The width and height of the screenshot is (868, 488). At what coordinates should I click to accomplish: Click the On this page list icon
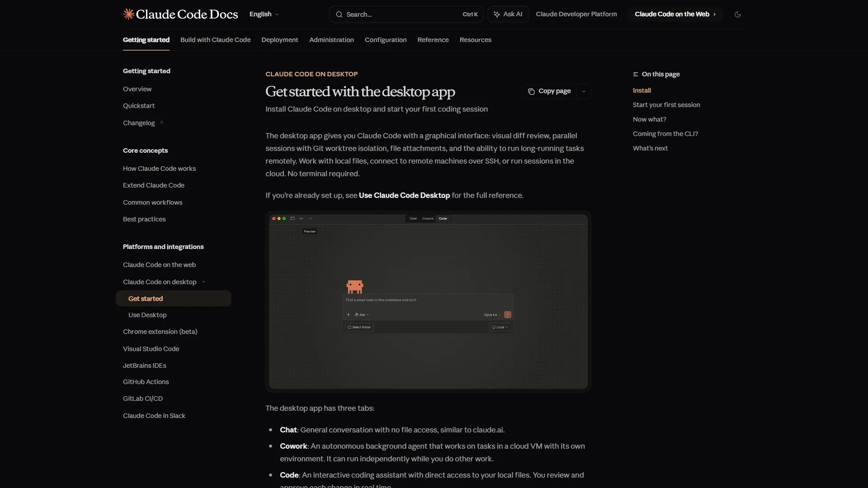click(x=635, y=74)
